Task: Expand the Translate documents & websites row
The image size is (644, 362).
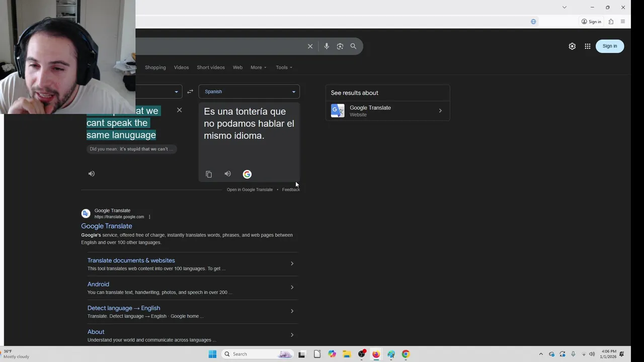Action: [292, 263]
